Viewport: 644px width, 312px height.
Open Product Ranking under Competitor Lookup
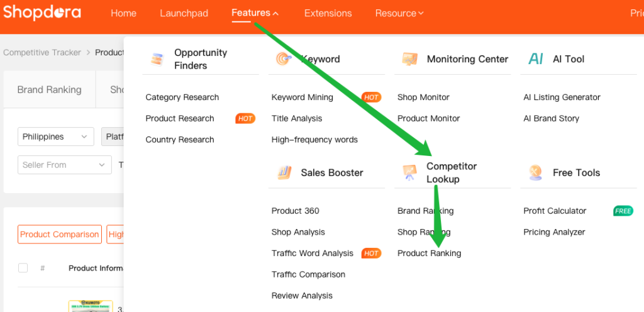[x=429, y=253]
